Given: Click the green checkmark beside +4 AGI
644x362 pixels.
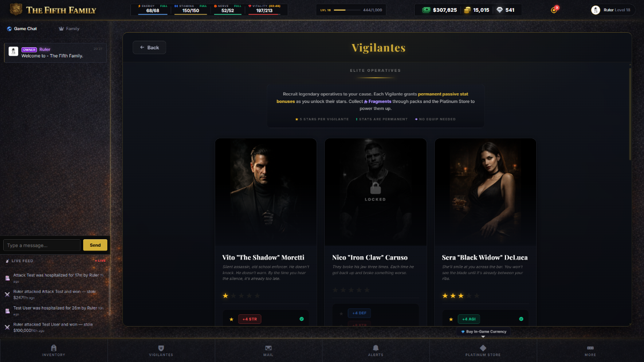Looking at the screenshot, I should (x=521, y=319).
